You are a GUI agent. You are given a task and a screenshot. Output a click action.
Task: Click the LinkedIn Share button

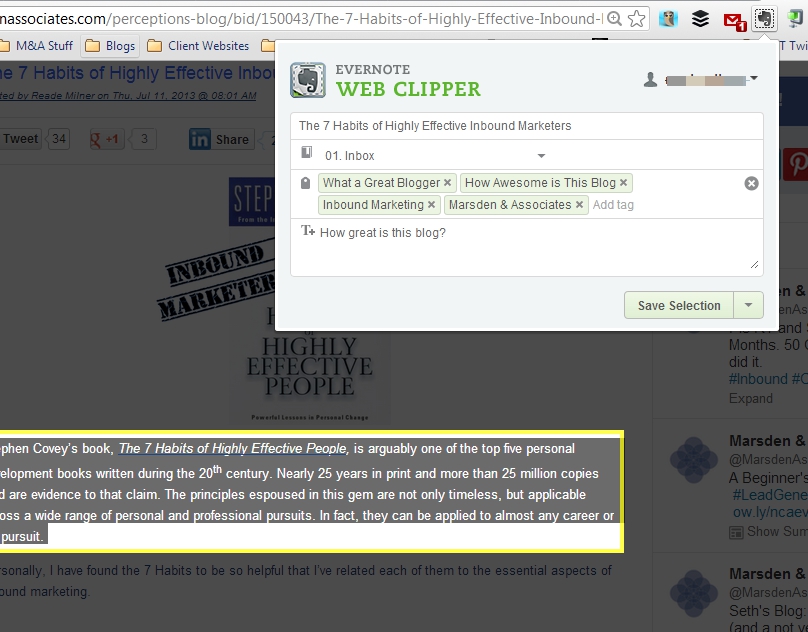tap(222, 140)
